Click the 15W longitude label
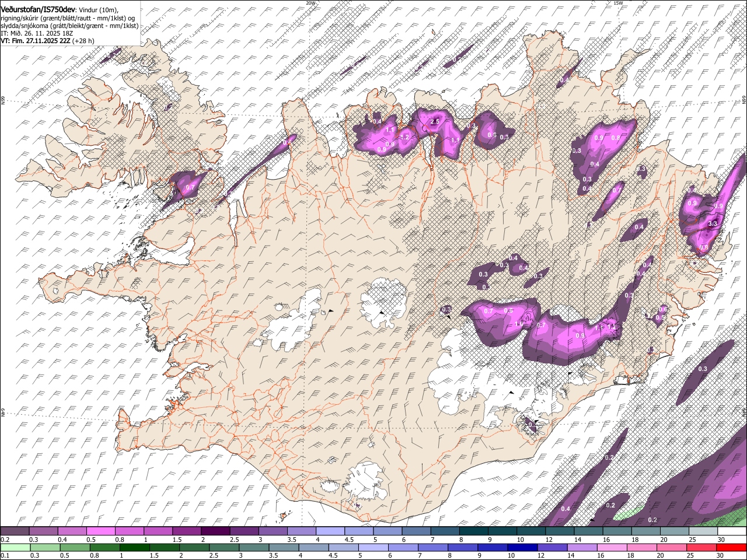Image resolution: width=747 pixels, height=560 pixels. [618, 2]
